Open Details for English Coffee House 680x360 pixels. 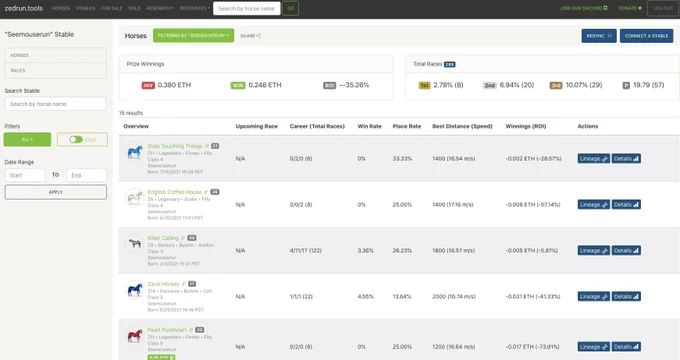click(x=626, y=205)
